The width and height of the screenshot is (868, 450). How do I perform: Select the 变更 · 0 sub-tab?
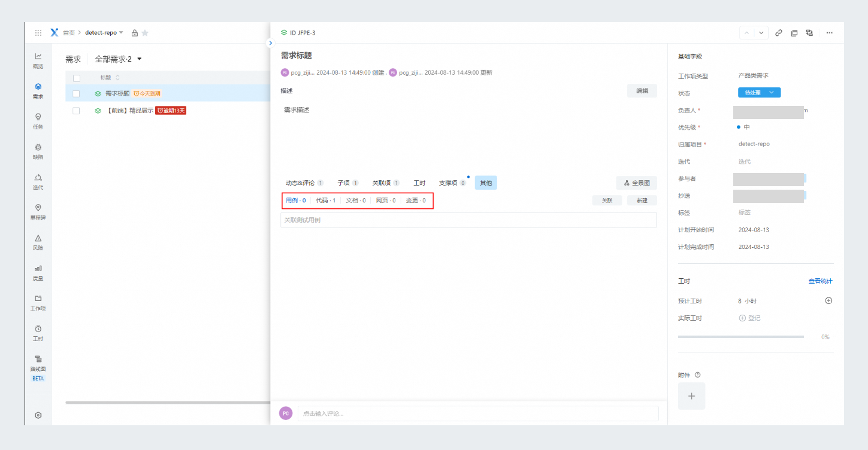(416, 200)
